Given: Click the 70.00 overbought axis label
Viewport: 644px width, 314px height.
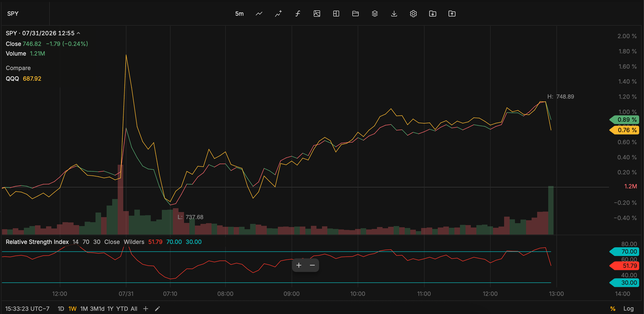Looking at the screenshot, I should click(x=624, y=251).
